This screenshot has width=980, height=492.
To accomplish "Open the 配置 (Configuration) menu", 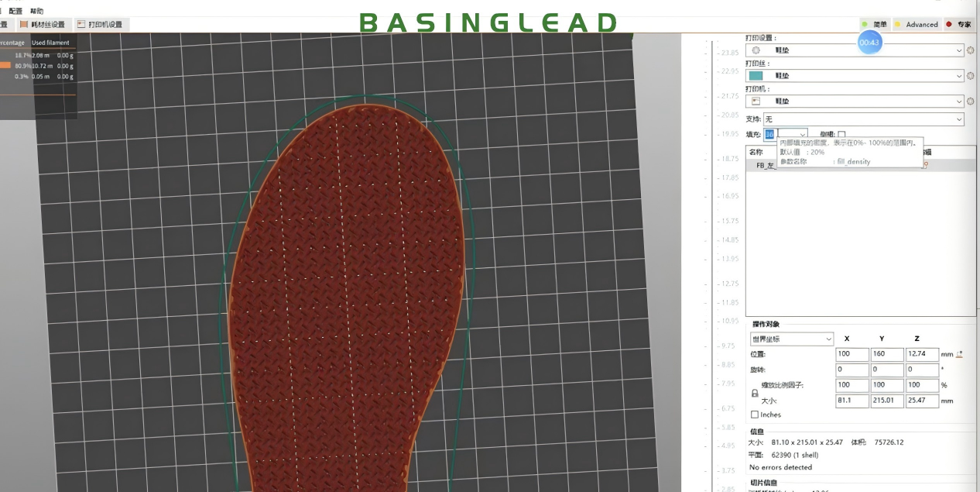I will pyautogui.click(x=15, y=12).
